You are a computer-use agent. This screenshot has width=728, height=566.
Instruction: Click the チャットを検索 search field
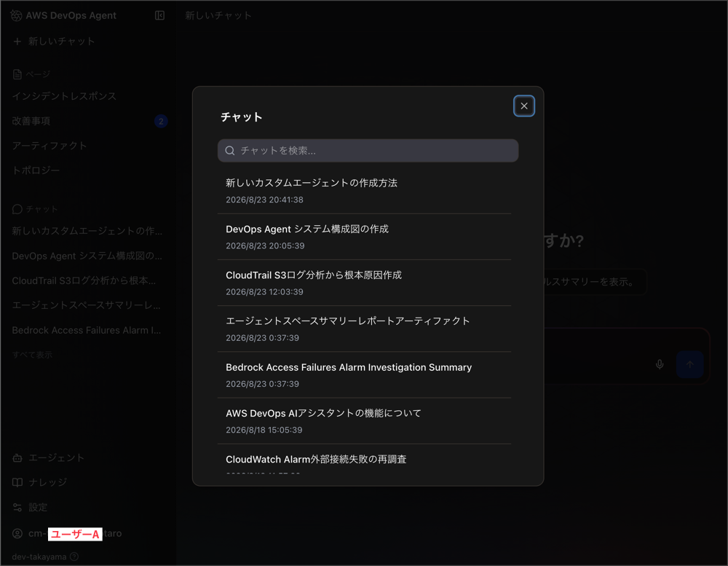tap(368, 151)
